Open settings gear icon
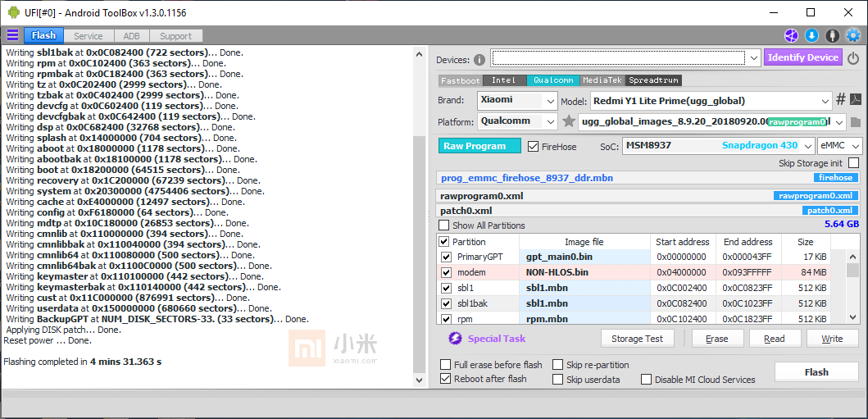868x419 pixels. tap(853, 36)
